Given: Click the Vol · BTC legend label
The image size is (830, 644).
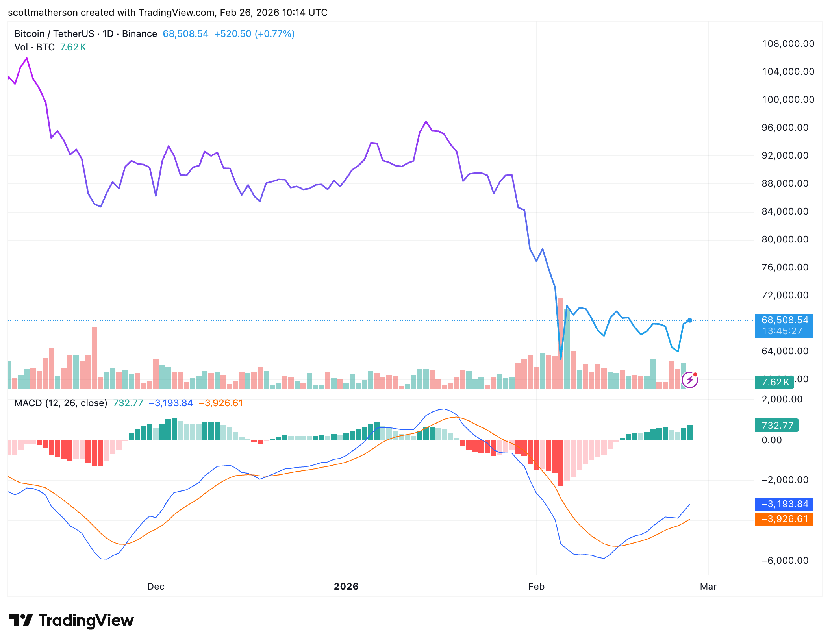Looking at the screenshot, I should [34, 47].
